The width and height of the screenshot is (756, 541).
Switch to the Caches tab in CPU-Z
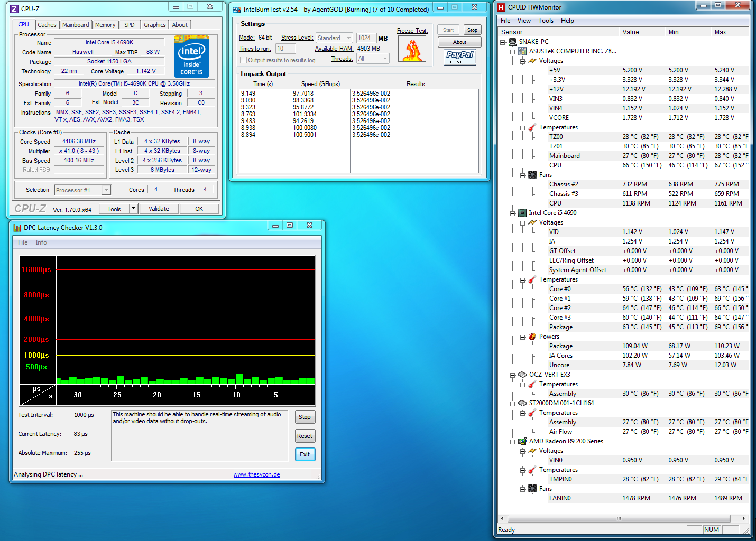47,25
